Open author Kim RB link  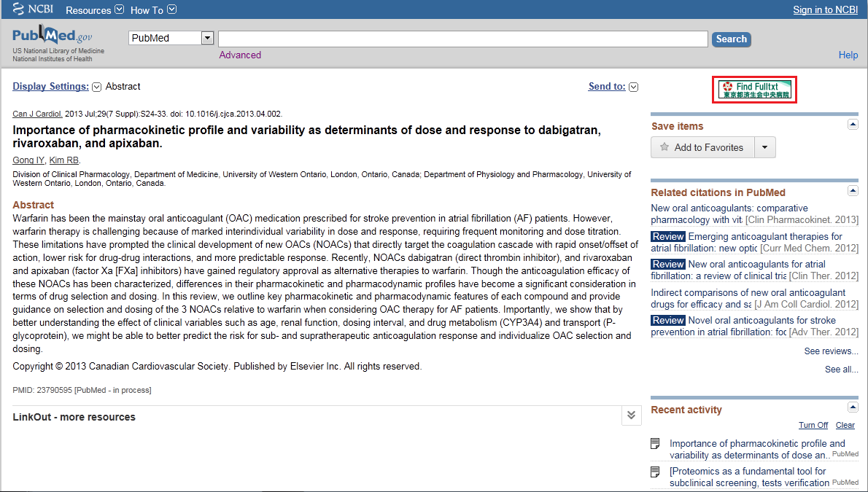(x=63, y=160)
